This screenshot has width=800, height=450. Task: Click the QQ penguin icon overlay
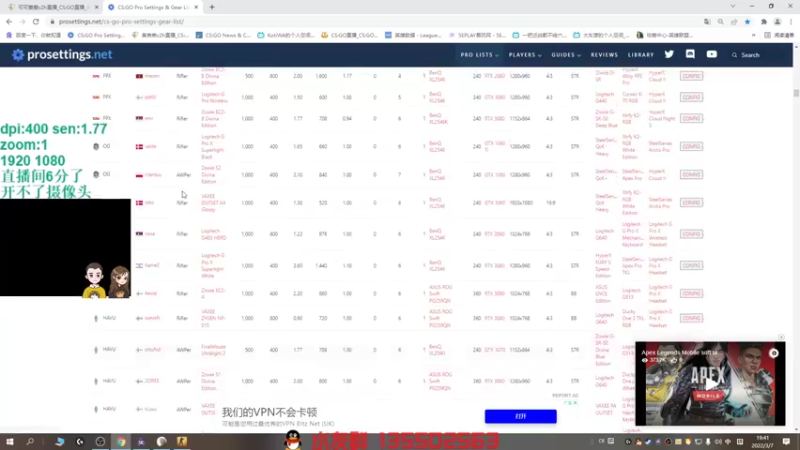[293, 440]
